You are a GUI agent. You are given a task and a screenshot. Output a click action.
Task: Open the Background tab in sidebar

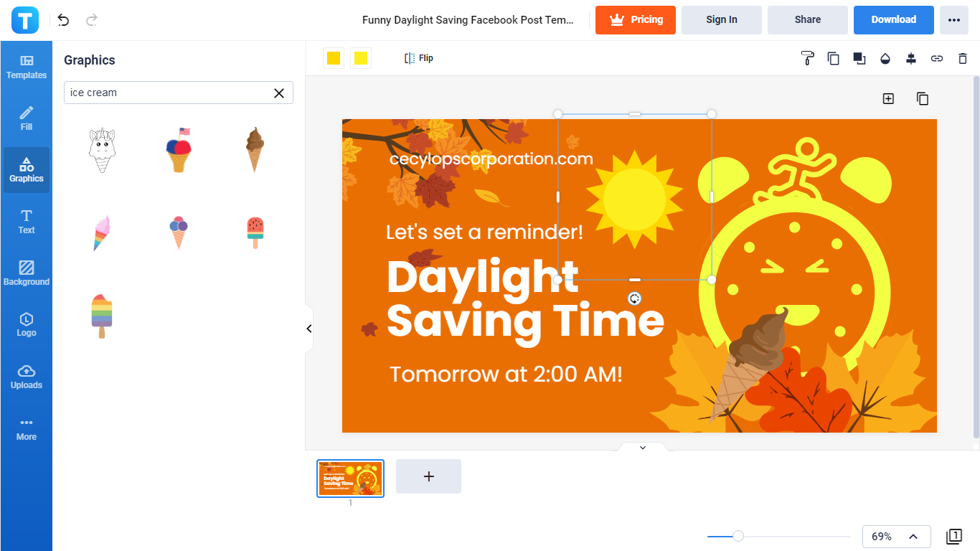27,273
